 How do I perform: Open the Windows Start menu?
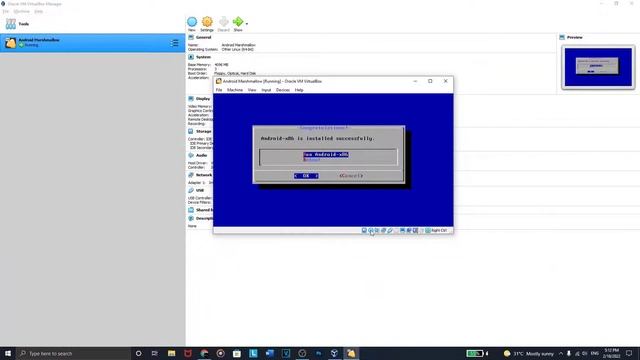click(x=8, y=353)
